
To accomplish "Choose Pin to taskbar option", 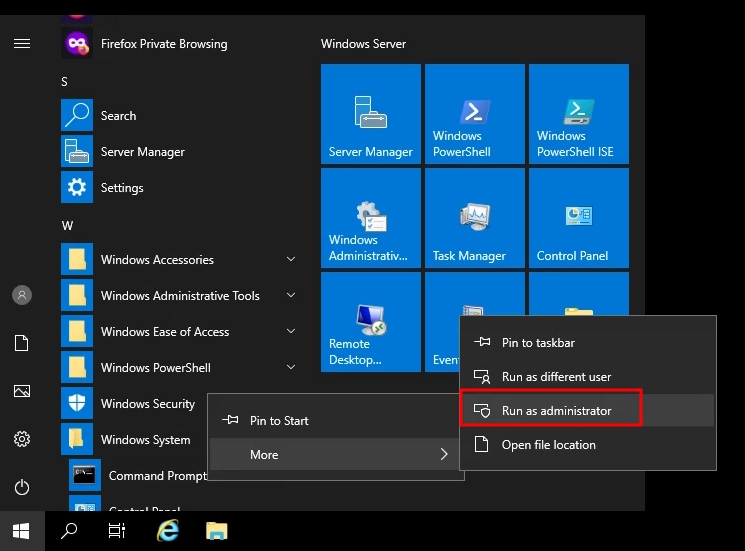I will point(538,343).
